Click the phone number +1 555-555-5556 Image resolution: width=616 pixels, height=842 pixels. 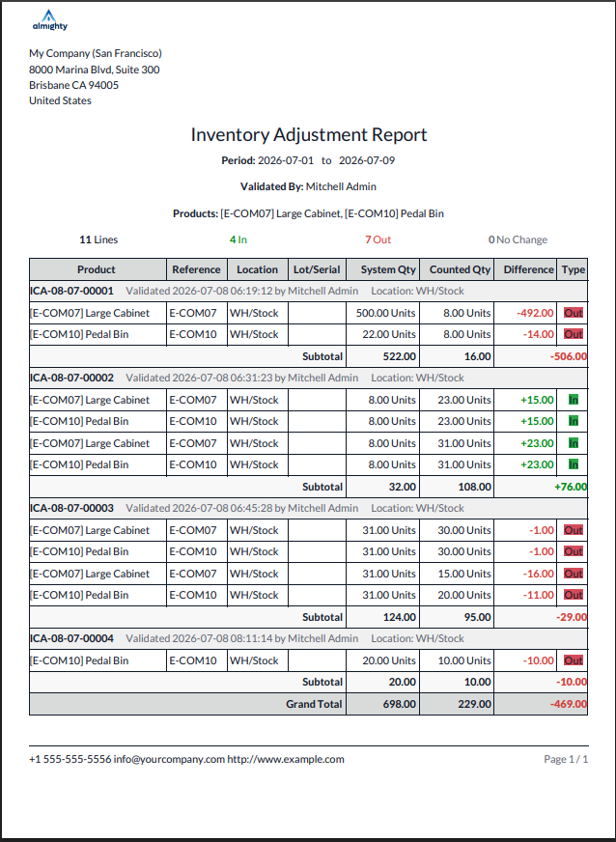tap(70, 759)
